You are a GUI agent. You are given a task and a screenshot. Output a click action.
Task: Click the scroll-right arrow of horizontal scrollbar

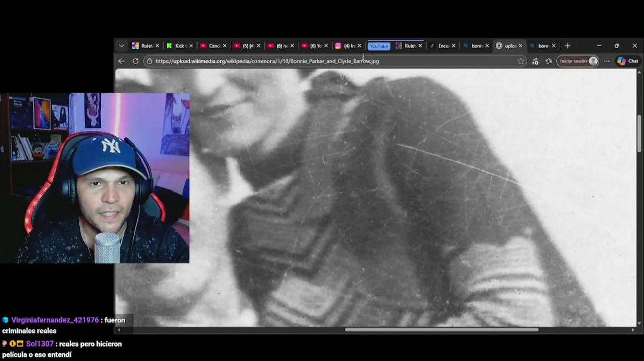click(x=632, y=330)
